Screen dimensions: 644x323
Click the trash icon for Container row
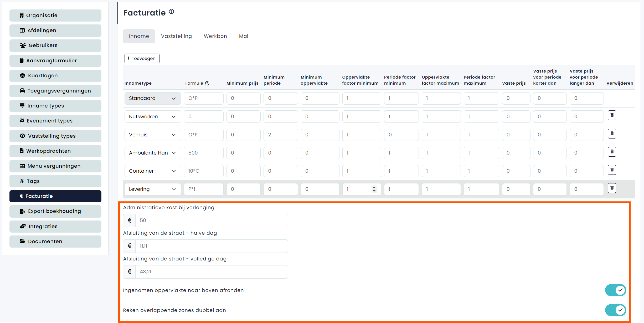click(x=612, y=170)
